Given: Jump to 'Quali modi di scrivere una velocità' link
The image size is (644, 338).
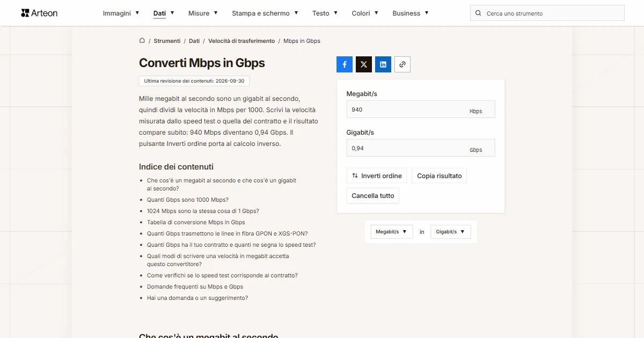Looking at the screenshot, I should pyautogui.click(x=218, y=260).
